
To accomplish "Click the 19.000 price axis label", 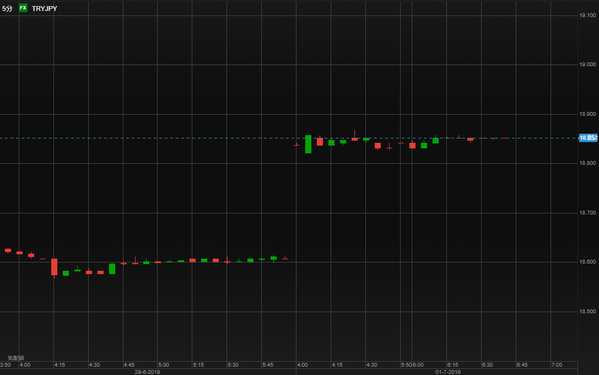I will [588, 65].
